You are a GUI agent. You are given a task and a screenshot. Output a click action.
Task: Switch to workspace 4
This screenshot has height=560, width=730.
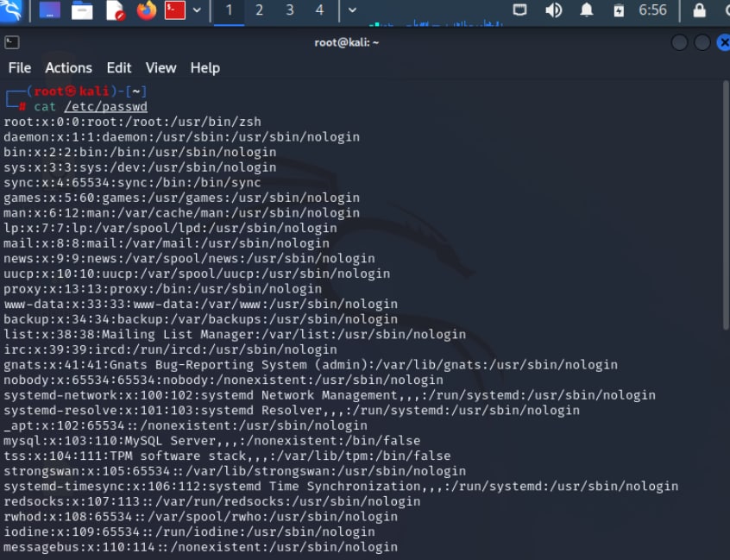[319, 10]
